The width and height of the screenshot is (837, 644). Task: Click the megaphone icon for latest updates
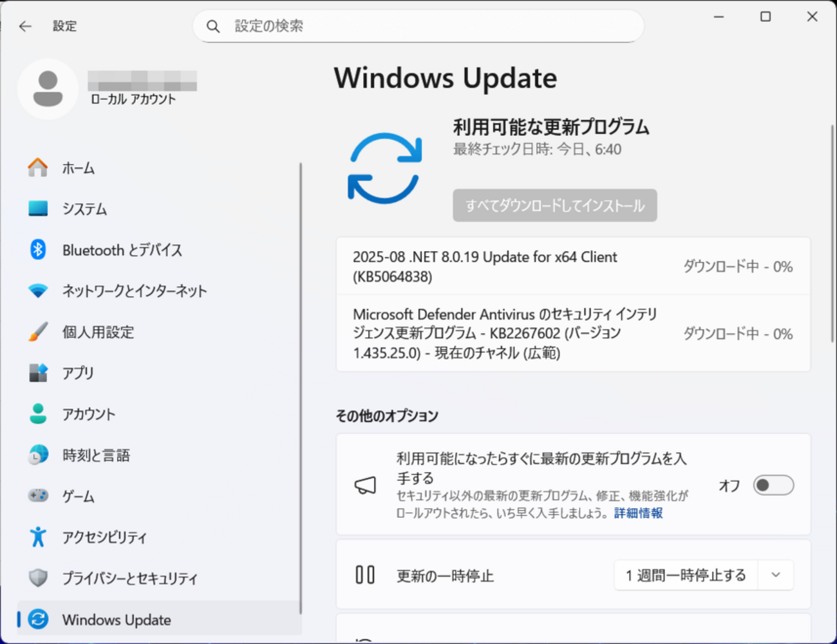pos(365,485)
